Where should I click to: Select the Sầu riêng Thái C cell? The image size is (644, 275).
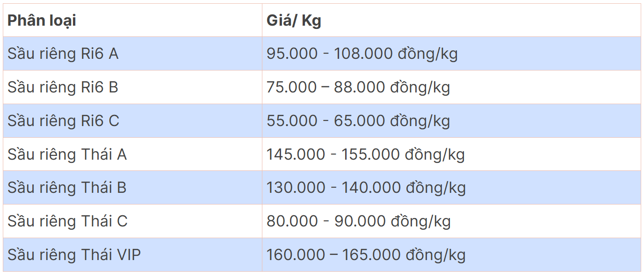tap(67, 221)
